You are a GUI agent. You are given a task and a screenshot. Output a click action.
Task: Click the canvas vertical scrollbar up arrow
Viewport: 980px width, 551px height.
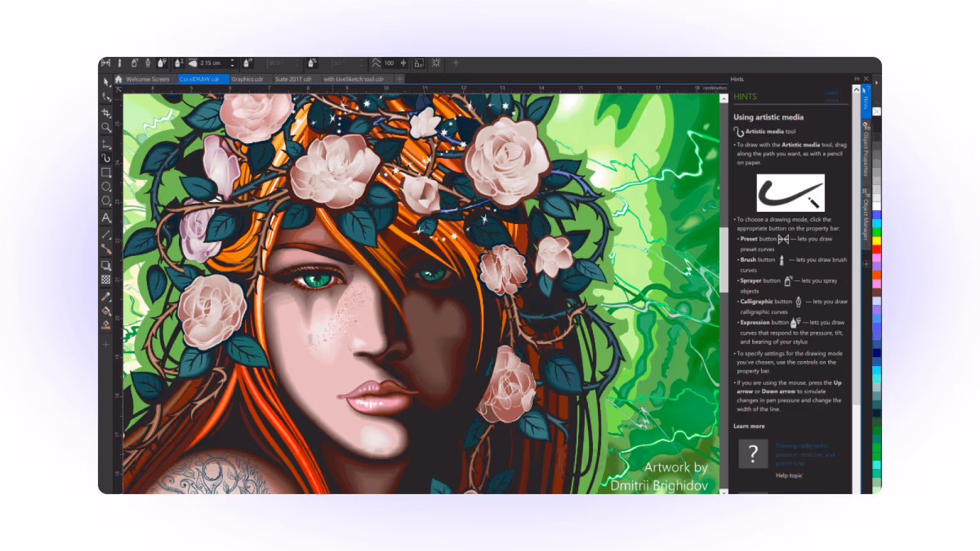(x=723, y=98)
